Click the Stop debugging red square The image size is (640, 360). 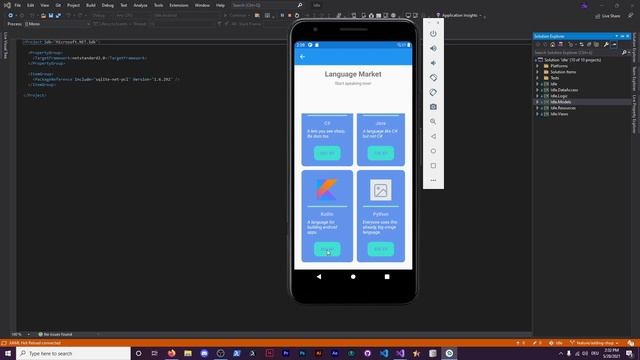tap(289, 16)
